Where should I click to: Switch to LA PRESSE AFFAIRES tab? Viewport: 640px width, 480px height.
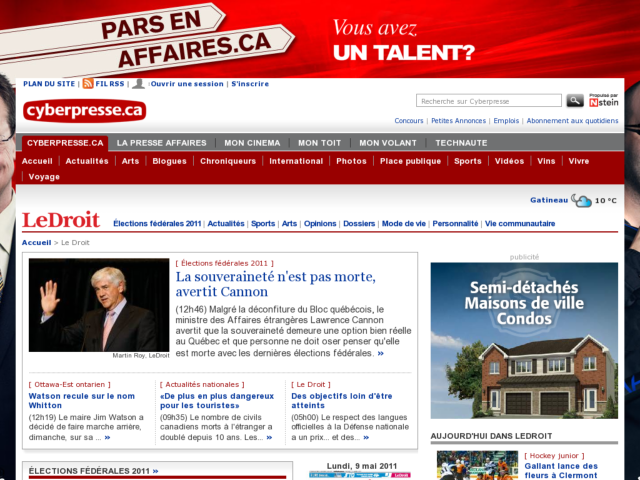pyautogui.click(x=162, y=143)
